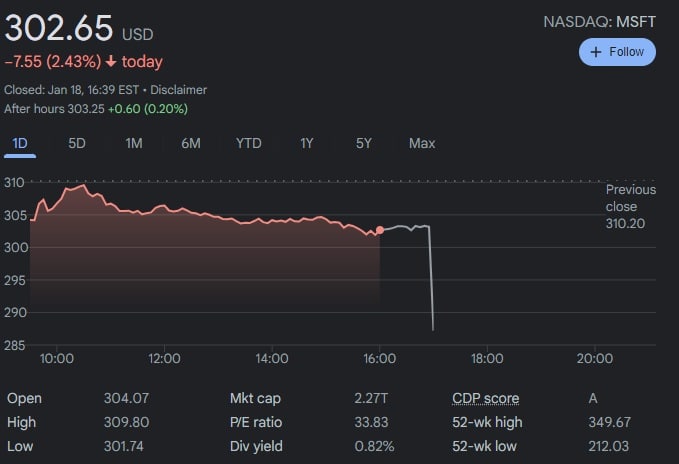Click the 16:00 time axis label
The height and width of the screenshot is (464, 679).
379,358
